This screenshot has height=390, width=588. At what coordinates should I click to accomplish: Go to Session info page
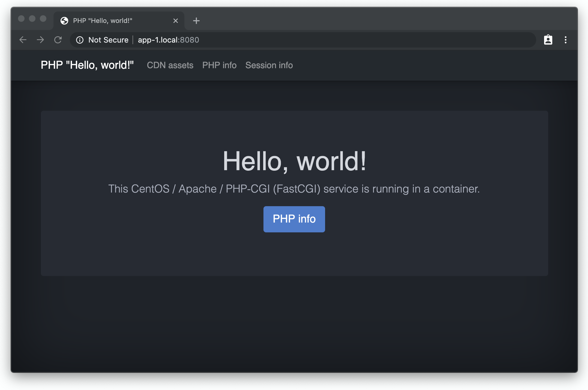coord(269,65)
